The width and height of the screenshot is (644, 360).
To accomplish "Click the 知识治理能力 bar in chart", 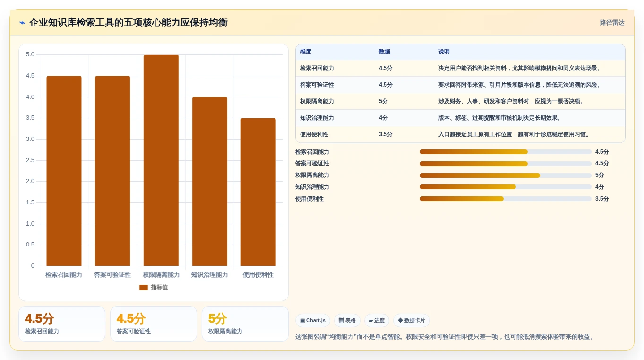I will click(210, 182).
